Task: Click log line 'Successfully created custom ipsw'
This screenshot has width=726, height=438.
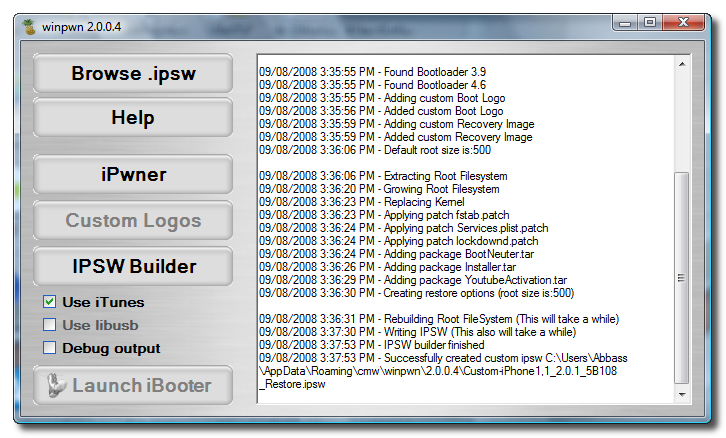Action: coord(443,358)
